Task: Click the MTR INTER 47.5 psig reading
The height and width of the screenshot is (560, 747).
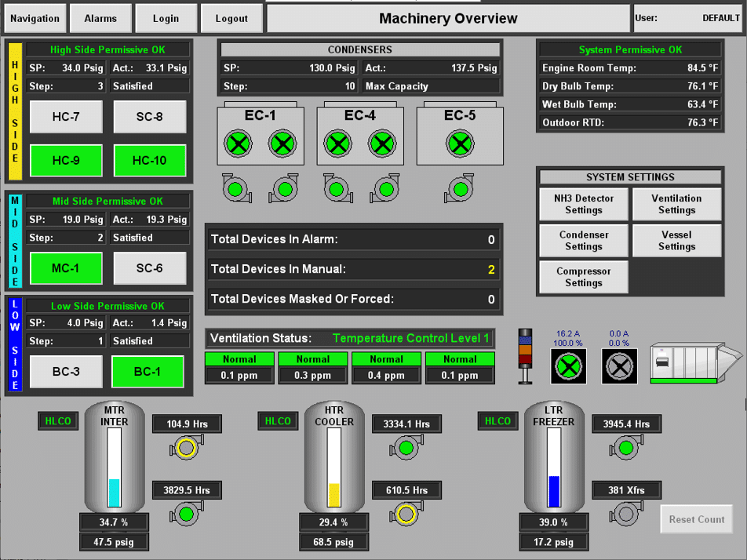Action: point(114,542)
